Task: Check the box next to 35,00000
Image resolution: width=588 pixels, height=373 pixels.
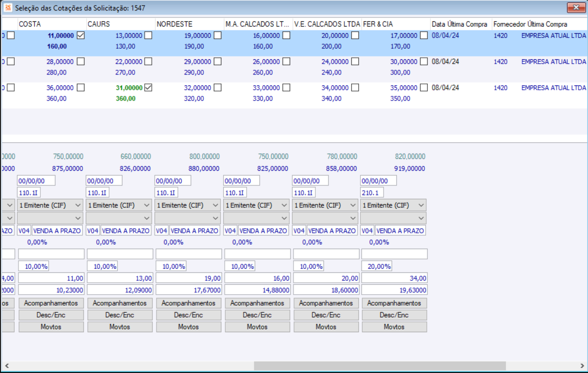Action: coord(423,88)
